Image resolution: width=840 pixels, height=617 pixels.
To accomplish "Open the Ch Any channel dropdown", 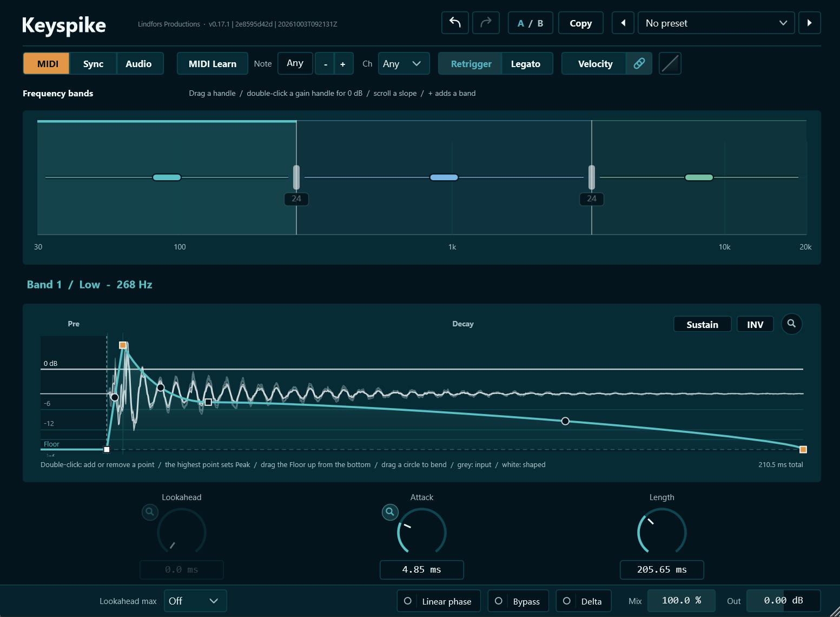I will (x=404, y=64).
